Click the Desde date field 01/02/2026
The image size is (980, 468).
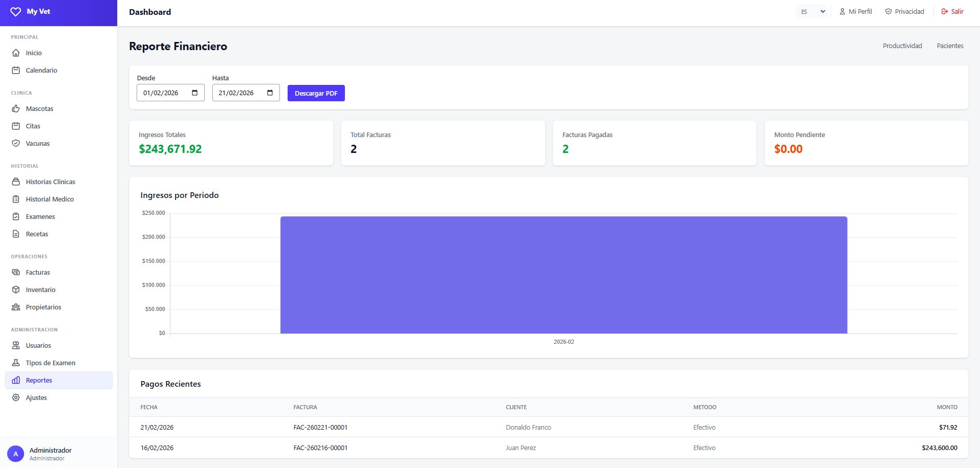coord(170,93)
